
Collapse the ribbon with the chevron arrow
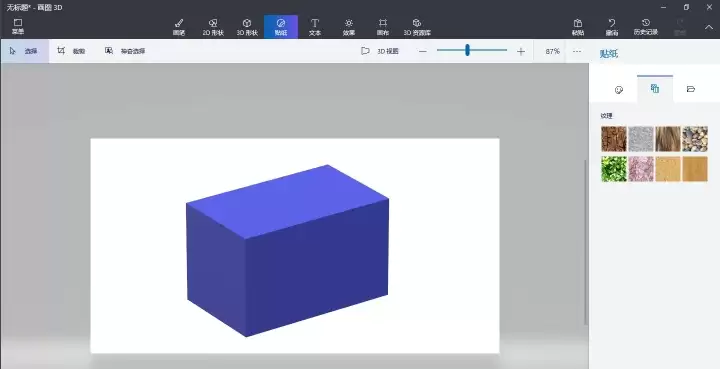709,27
